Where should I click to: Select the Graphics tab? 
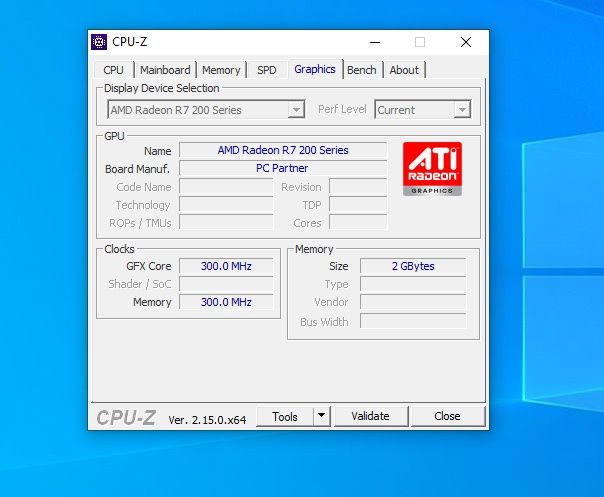point(315,69)
